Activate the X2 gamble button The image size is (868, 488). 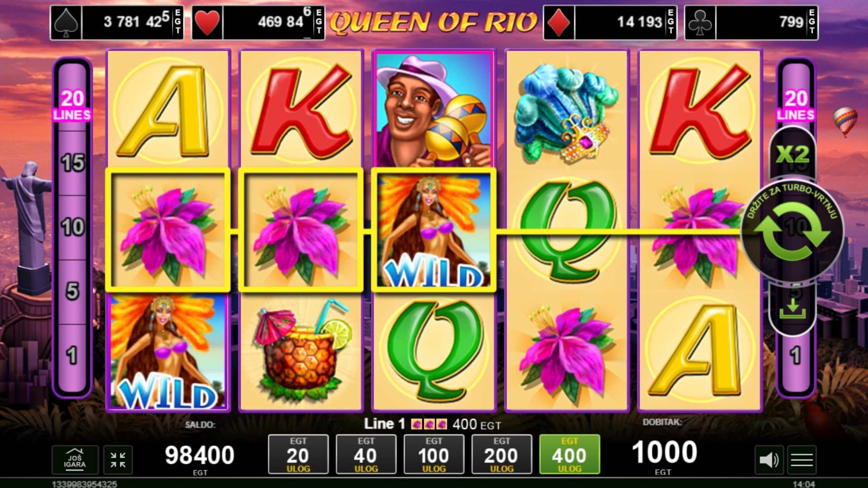pos(792,155)
